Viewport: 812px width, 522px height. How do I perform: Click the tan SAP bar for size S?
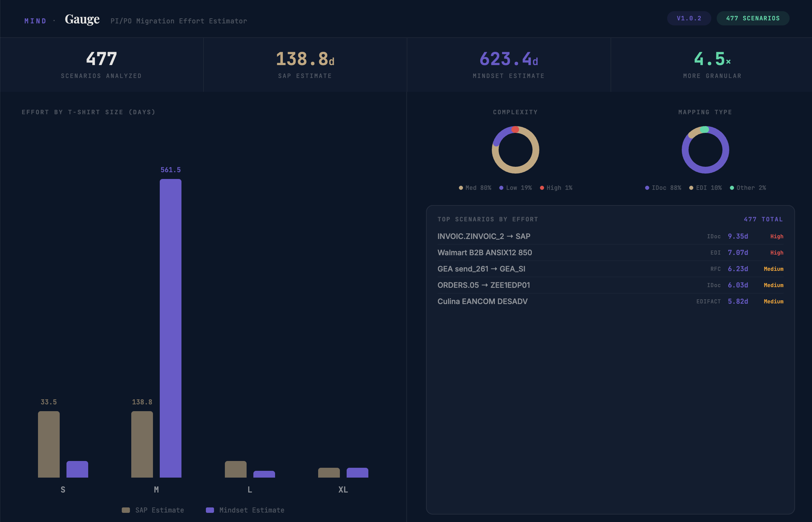[49, 444]
